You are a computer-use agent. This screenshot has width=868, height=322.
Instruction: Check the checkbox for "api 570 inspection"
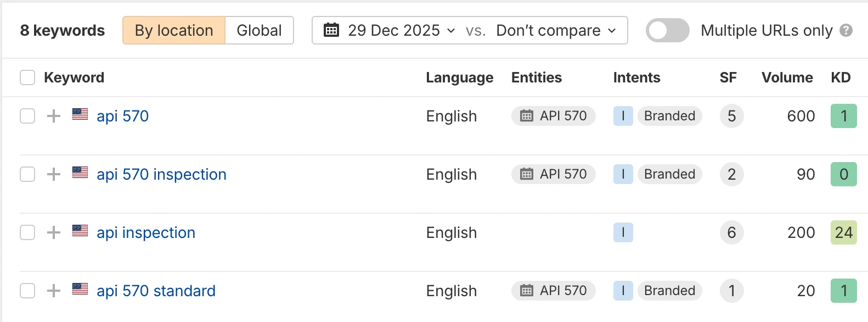click(x=27, y=174)
